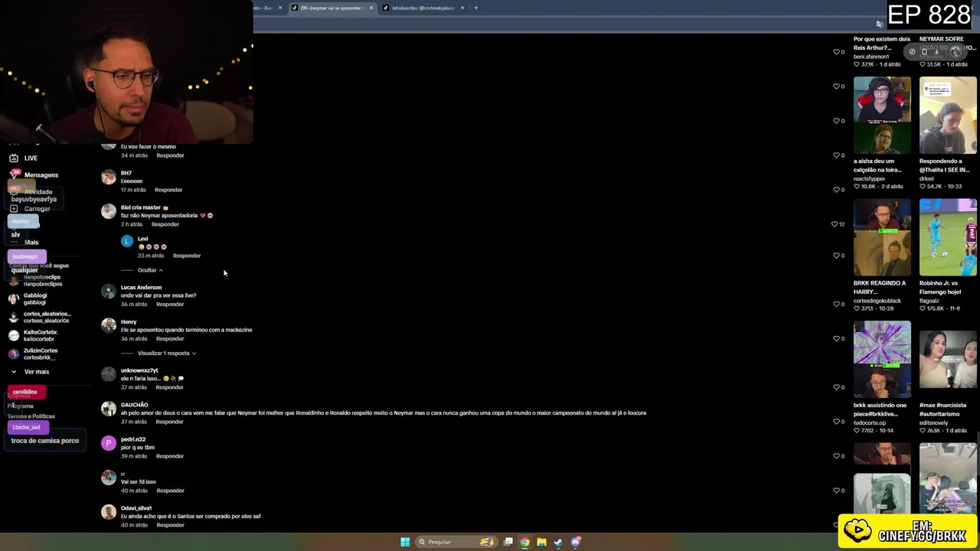Close the Jabulaniclips tab
Screen dimensions: 980x551
(x=462, y=8)
